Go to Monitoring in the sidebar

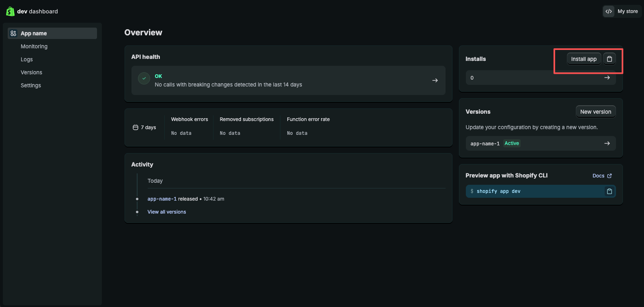tap(34, 46)
